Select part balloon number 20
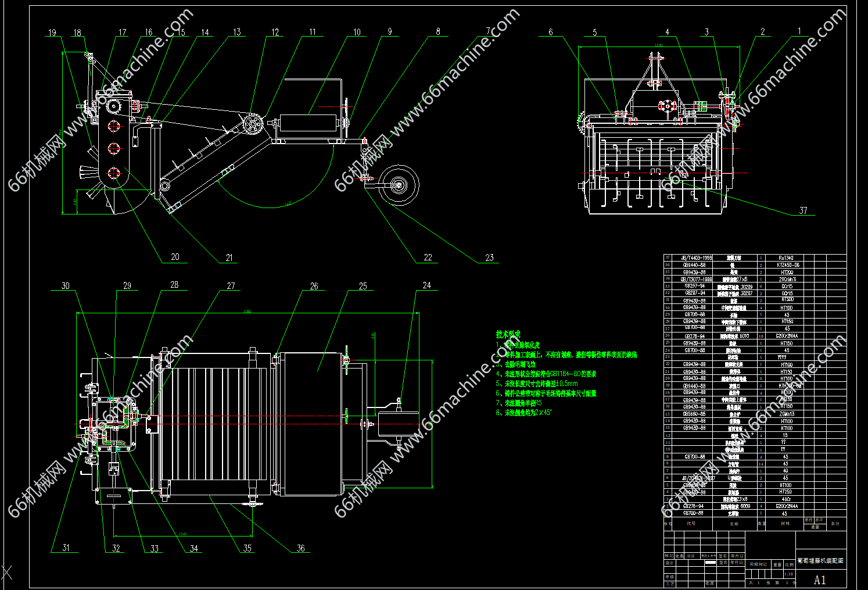This screenshot has width=868, height=590. 175,257
